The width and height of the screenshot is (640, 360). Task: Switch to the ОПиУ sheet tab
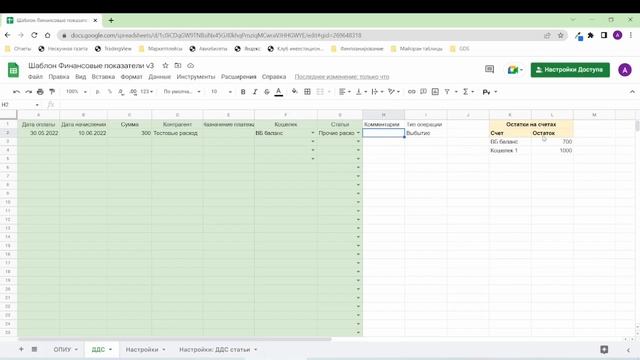coord(65,349)
